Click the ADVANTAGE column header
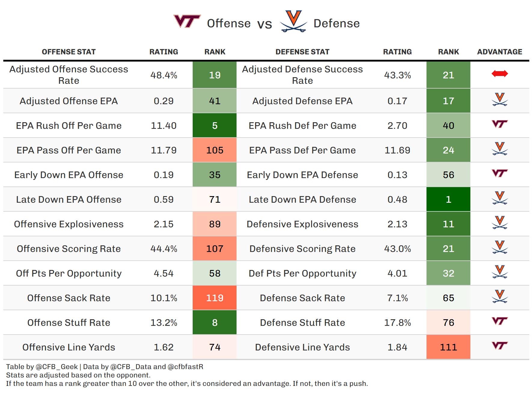532x394 pixels. click(500, 52)
